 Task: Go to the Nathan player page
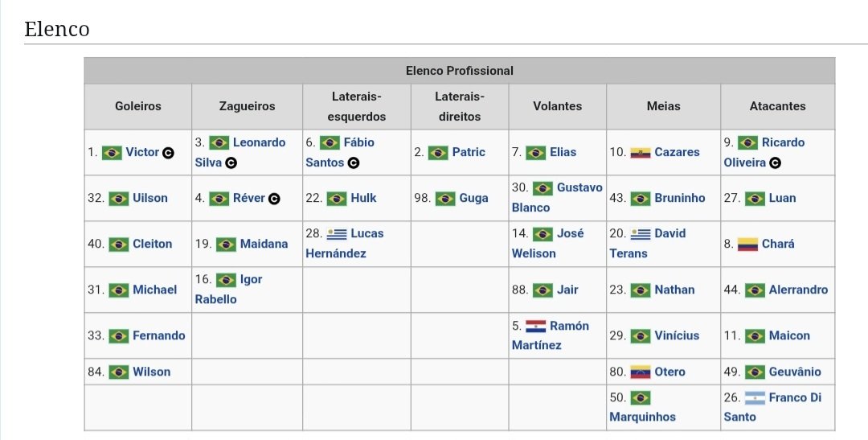(x=674, y=290)
